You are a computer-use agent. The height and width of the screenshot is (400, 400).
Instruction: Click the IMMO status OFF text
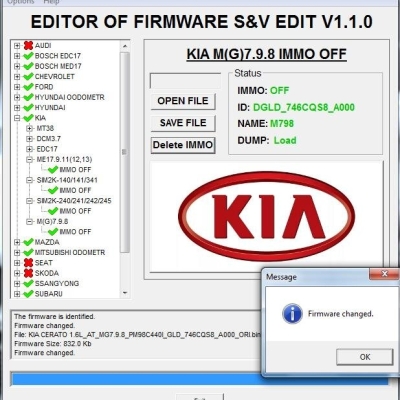pyautogui.click(x=279, y=91)
